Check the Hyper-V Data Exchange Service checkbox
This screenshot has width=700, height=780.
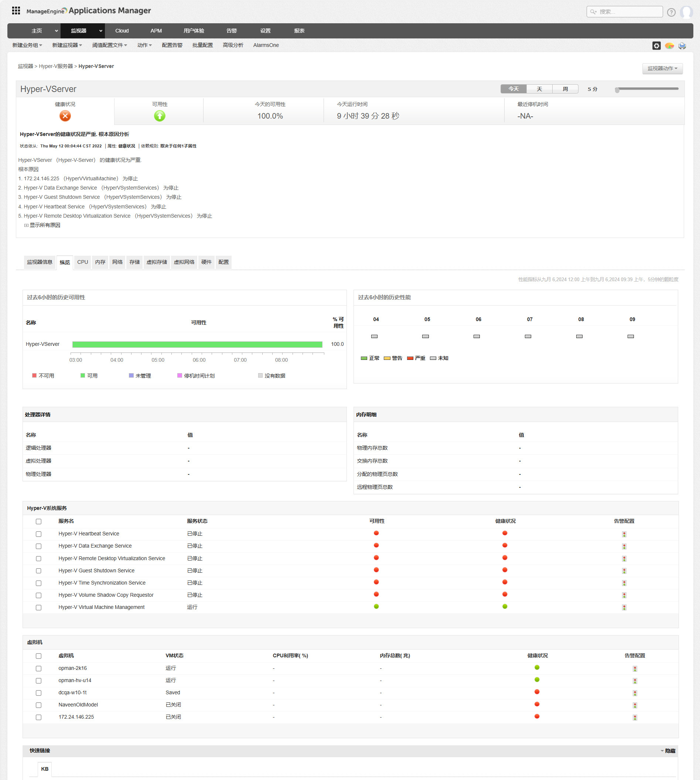coord(38,546)
